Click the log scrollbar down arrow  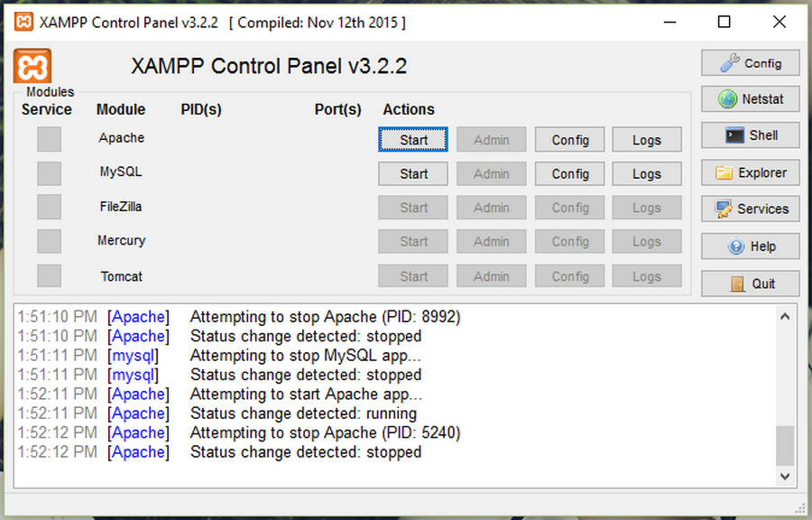785,476
